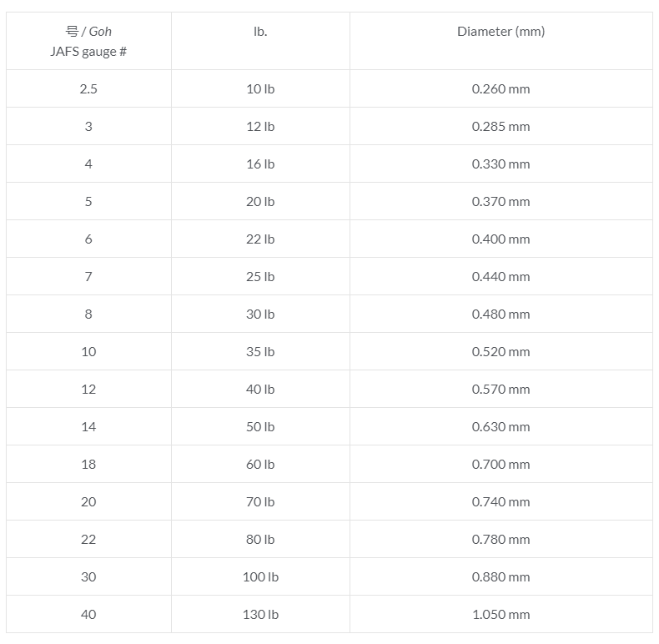
Task: Click the 0.330 mm diameter value
Action: click(501, 164)
